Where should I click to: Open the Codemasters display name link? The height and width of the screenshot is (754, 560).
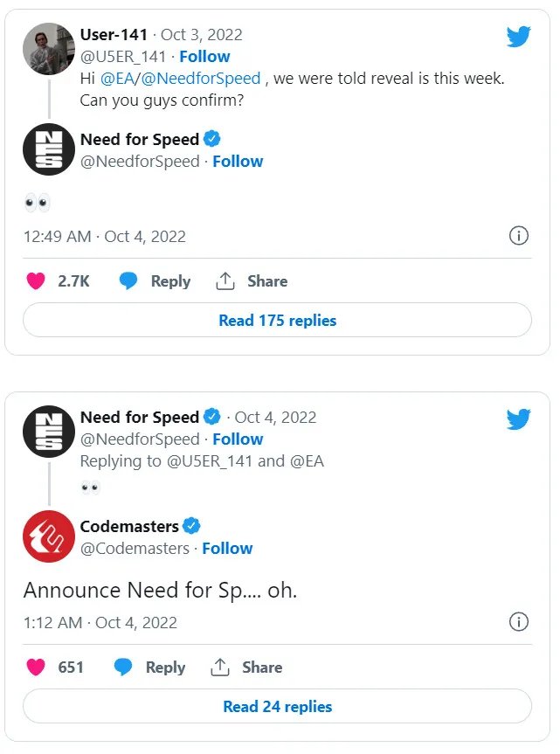point(129,526)
